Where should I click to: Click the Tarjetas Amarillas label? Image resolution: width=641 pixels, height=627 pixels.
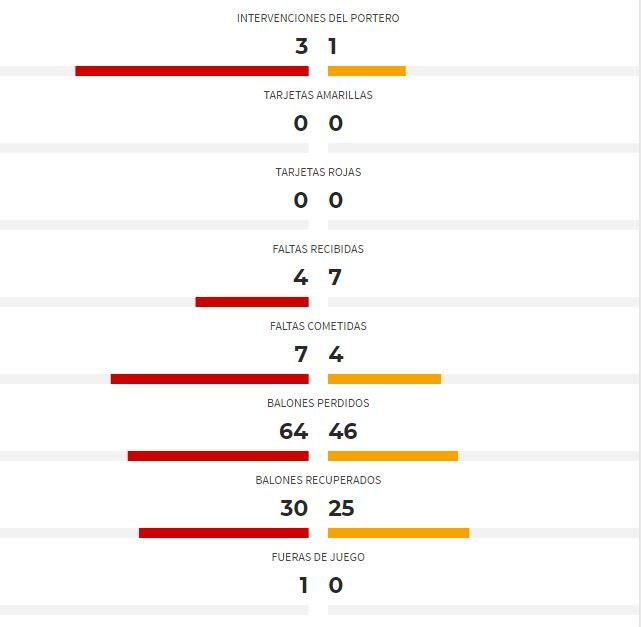tap(318, 95)
